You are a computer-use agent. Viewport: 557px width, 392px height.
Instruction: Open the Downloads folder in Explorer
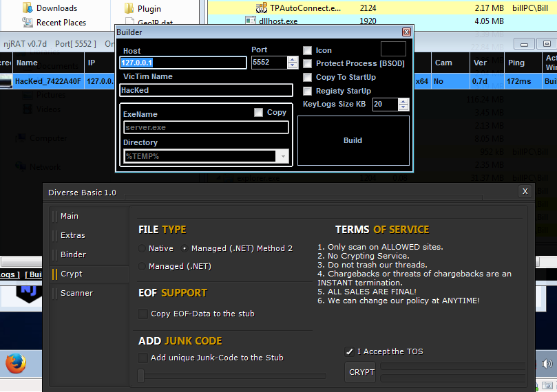pos(50,8)
